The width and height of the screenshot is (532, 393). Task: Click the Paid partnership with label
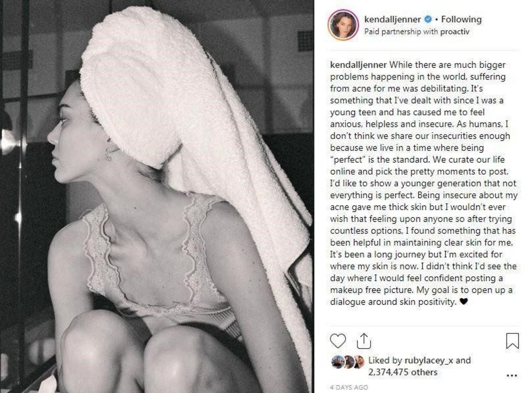(401, 31)
